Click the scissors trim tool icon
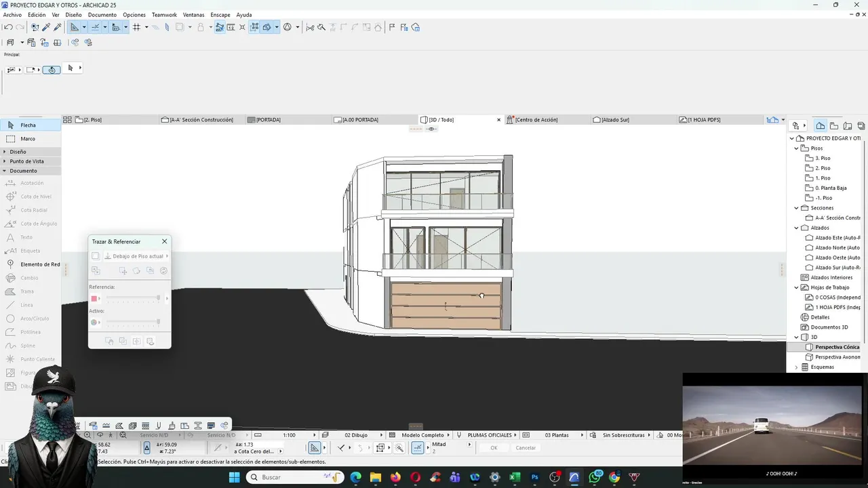This screenshot has width=868, height=488. 310,27
